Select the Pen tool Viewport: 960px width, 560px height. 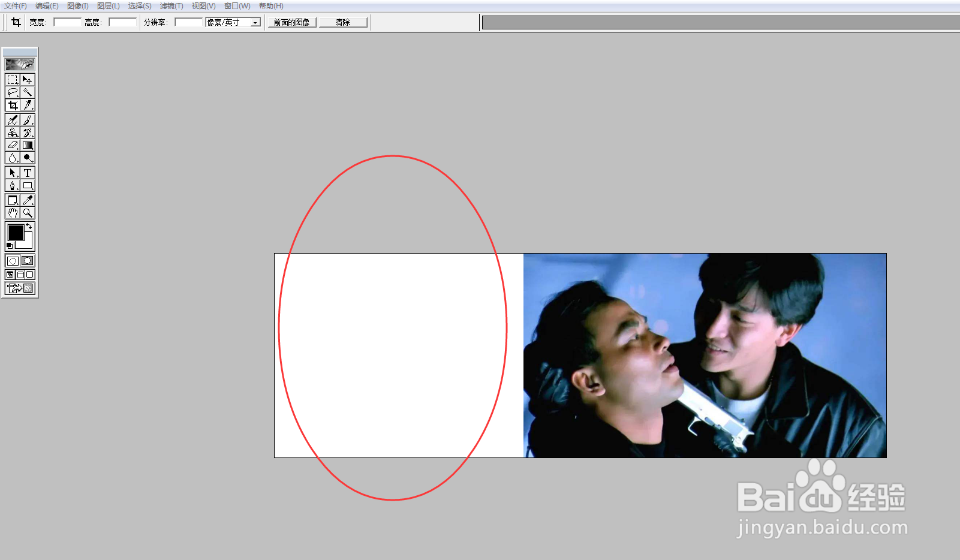[x=13, y=185]
